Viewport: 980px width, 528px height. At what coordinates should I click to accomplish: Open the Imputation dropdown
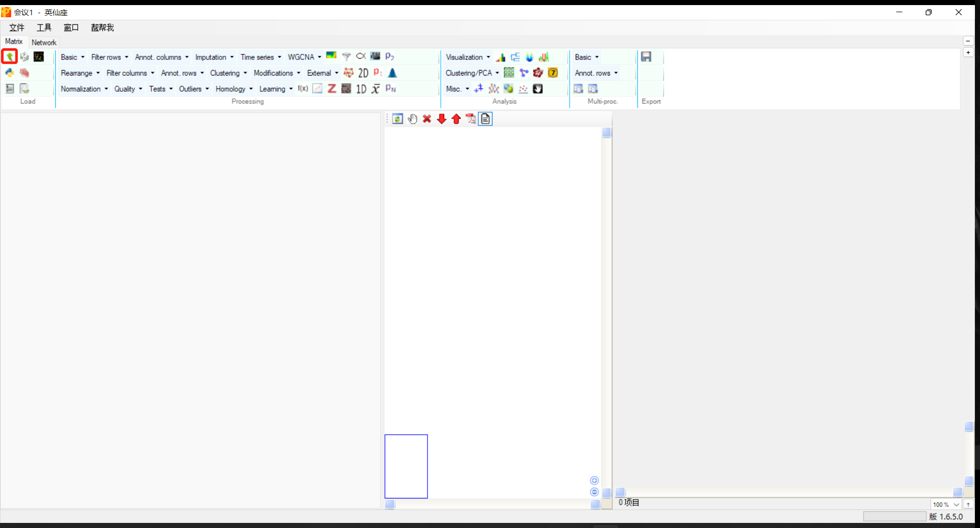click(x=215, y=57)
